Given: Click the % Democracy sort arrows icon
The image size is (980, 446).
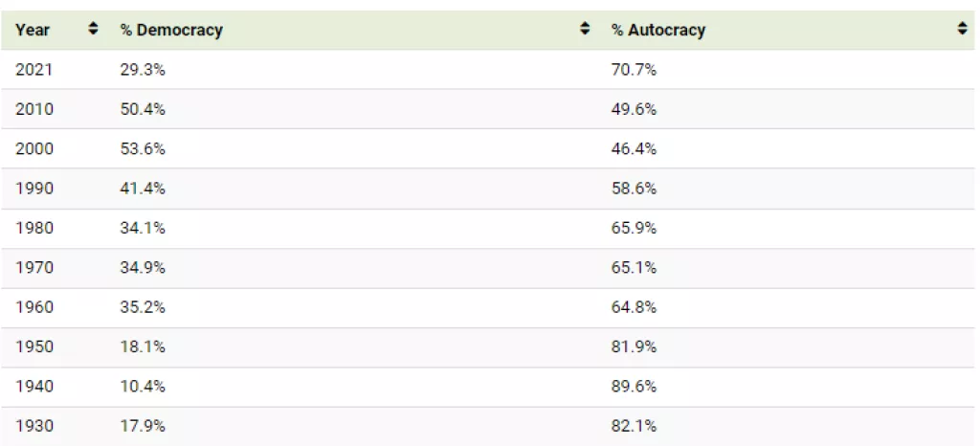Looking at the screenshot, I should point(585,30).
